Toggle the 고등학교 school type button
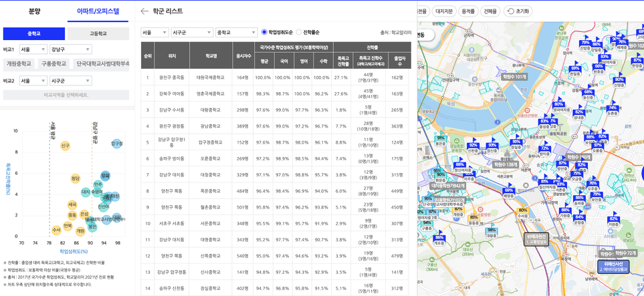The height and width of the screenshot is (296, 644). pyautogui.click(x=98, y=33)
